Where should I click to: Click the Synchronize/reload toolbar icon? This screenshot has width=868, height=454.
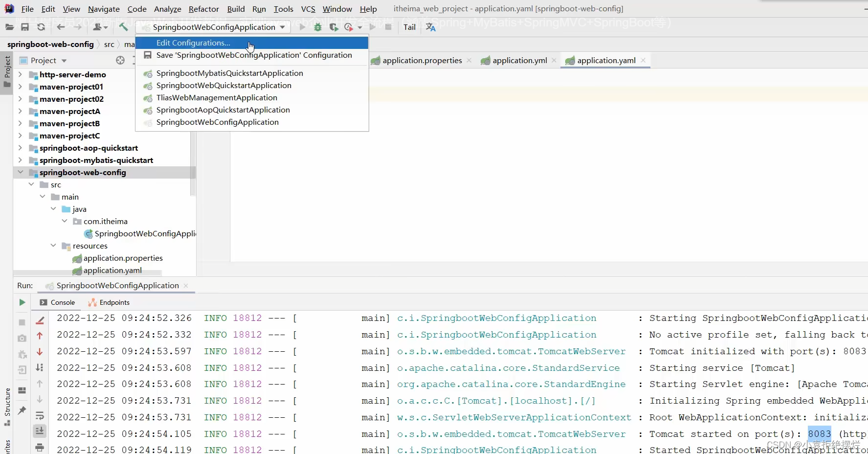click(41, 27)
